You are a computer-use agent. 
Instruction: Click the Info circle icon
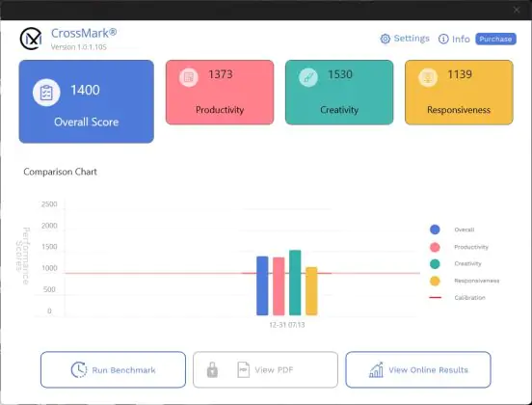(443, 39)
